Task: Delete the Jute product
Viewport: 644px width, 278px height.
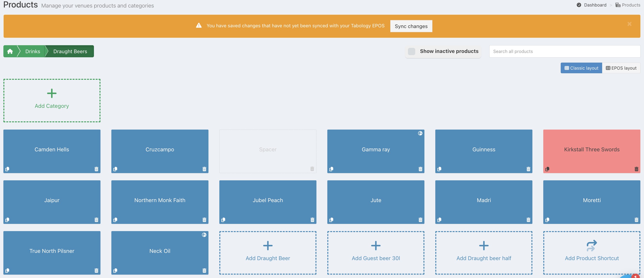Action: pyautogui.click(x=421, y=219)
